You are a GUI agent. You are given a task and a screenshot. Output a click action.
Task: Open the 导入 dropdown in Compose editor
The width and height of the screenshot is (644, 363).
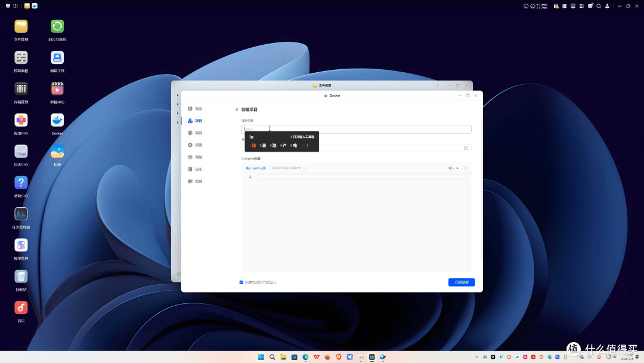[453, 168]
